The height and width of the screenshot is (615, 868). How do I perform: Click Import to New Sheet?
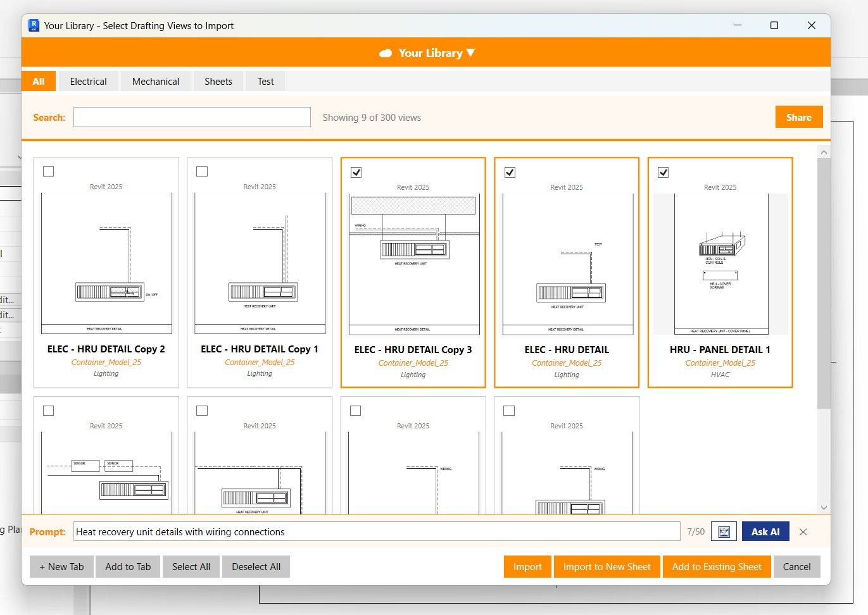click(607, 567)
